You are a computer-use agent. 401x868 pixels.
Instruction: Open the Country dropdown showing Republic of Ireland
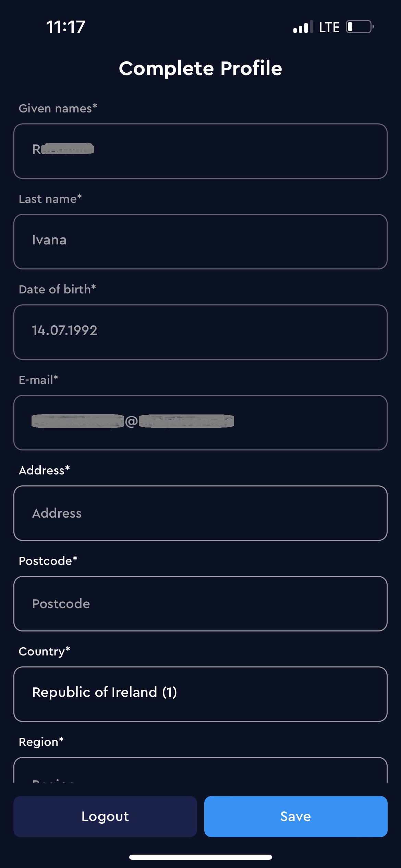pyautogui.click(x=200, y=694)
